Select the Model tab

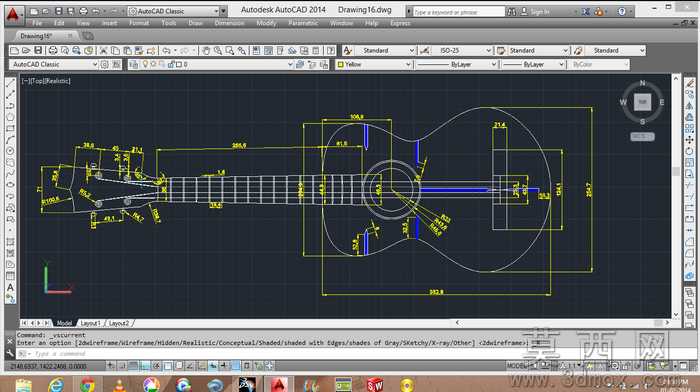(x=64, y=323)
